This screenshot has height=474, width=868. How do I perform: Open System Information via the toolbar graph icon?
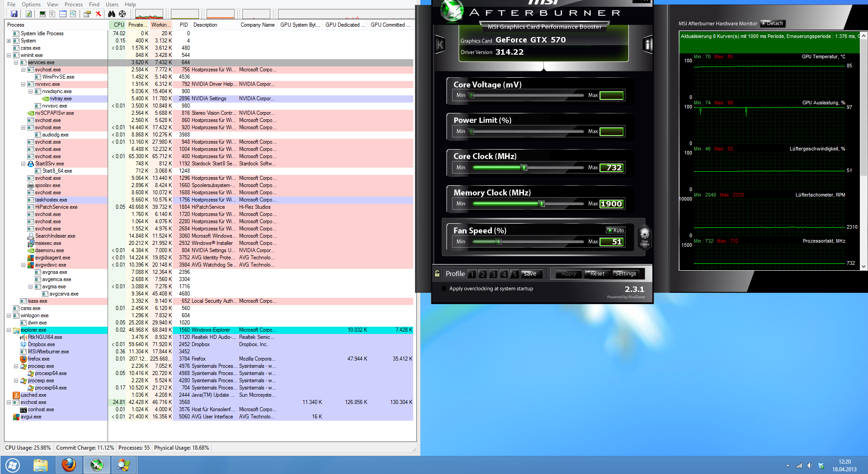[x=42, y=14]
